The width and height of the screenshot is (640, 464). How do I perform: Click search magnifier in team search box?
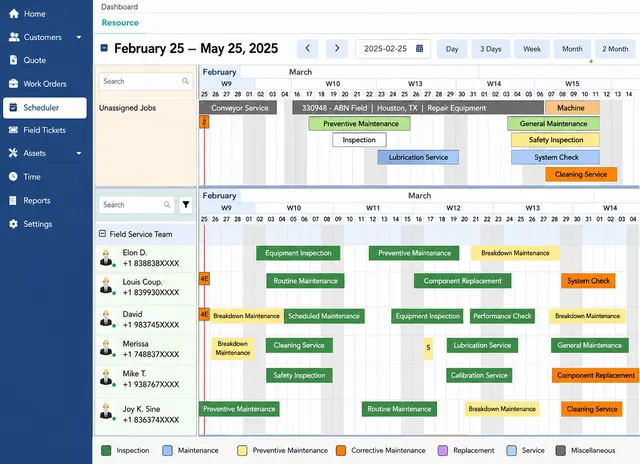[x=167, y=204]
